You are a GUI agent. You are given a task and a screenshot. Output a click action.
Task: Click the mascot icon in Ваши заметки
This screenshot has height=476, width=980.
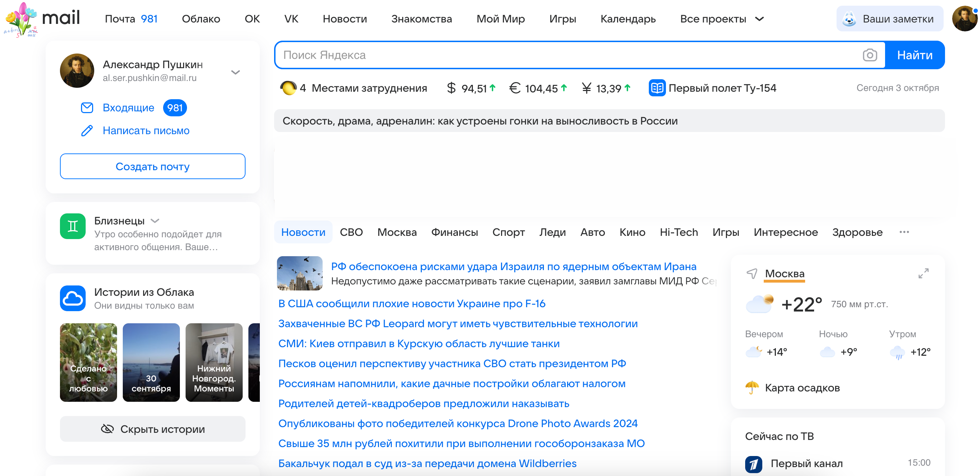[849, 19]
